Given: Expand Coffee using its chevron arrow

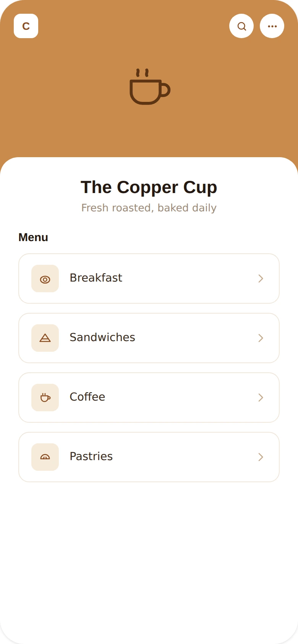Looking at the screenshot, I should [x=261, y=398].
